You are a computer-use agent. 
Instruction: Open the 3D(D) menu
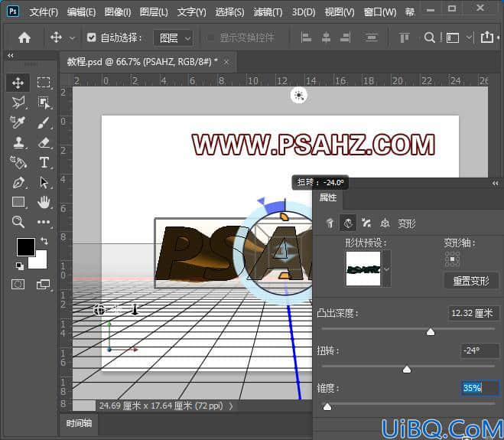click(304, 12)
